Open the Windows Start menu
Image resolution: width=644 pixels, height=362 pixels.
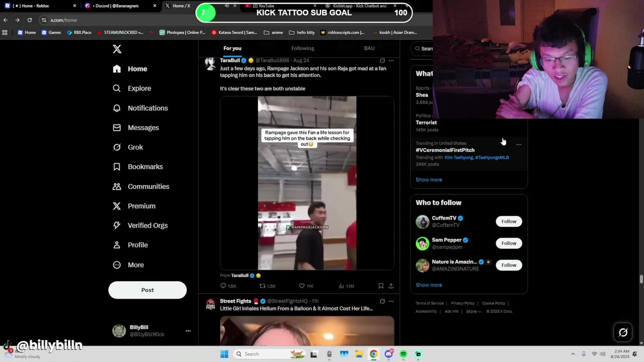pyautogui.click(x=224, y=354)
